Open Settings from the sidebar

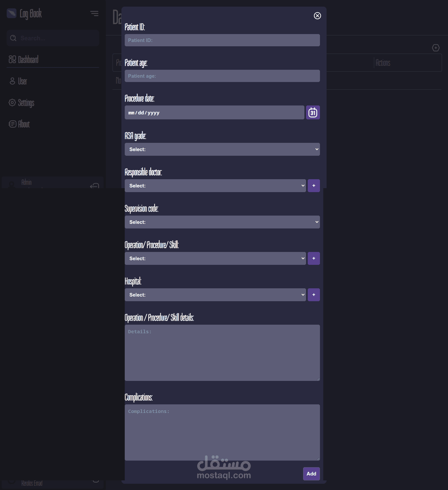[22, 103]
